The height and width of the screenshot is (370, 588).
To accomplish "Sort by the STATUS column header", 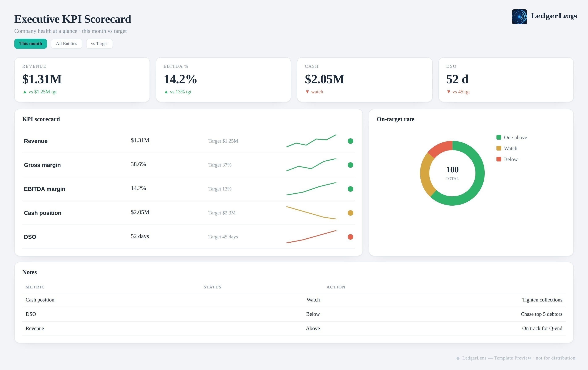I will [213, 287].
